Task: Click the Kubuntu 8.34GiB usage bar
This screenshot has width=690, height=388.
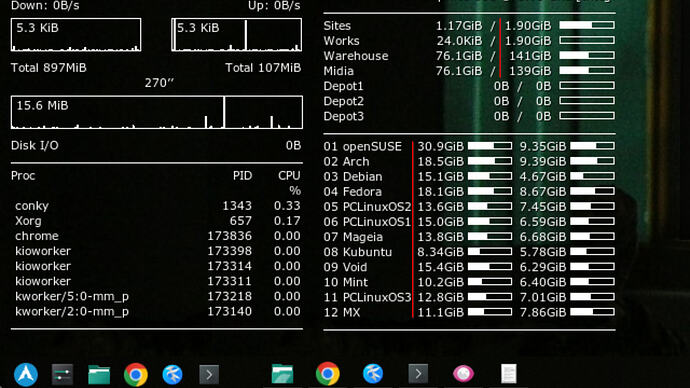Action: pos(490,252)
